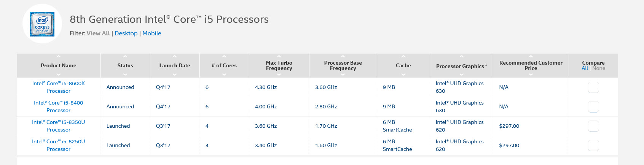Click sort-up arrow above Launch Date

click(175, 57)
